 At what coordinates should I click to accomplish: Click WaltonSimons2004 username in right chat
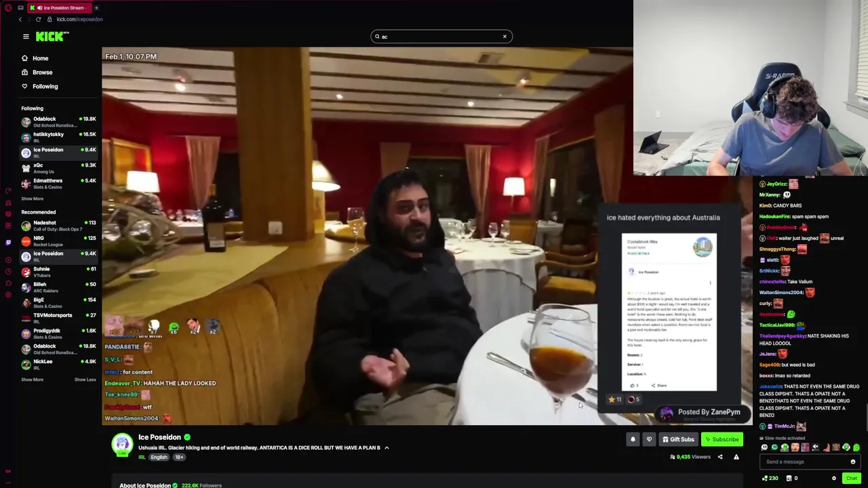[781, 293]
